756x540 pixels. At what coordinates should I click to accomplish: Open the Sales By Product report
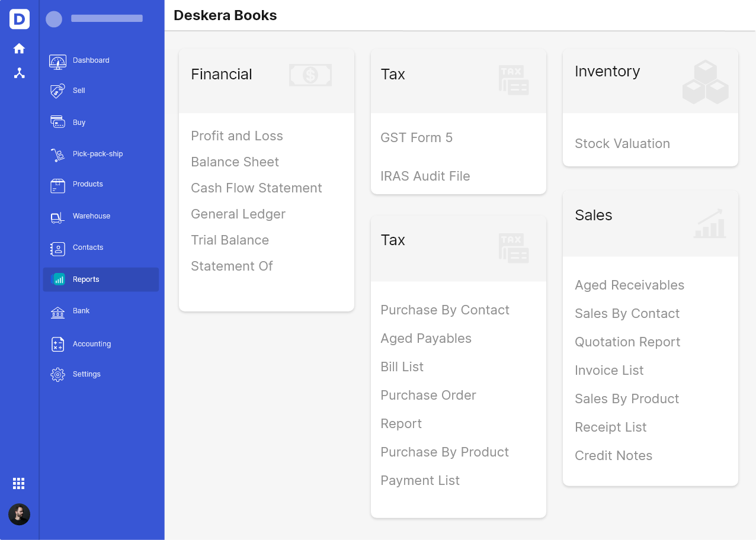tap(627, 399)
